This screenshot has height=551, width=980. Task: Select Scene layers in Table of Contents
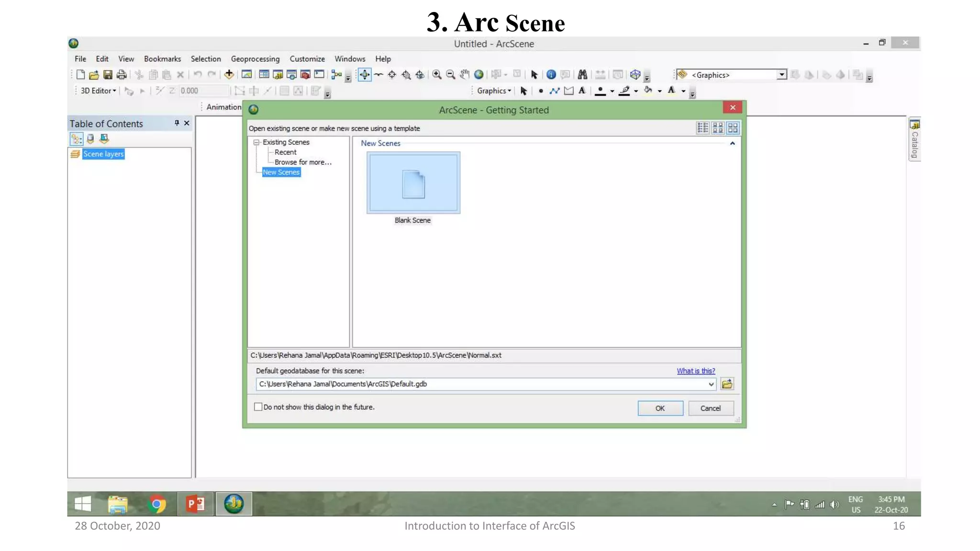103,154
